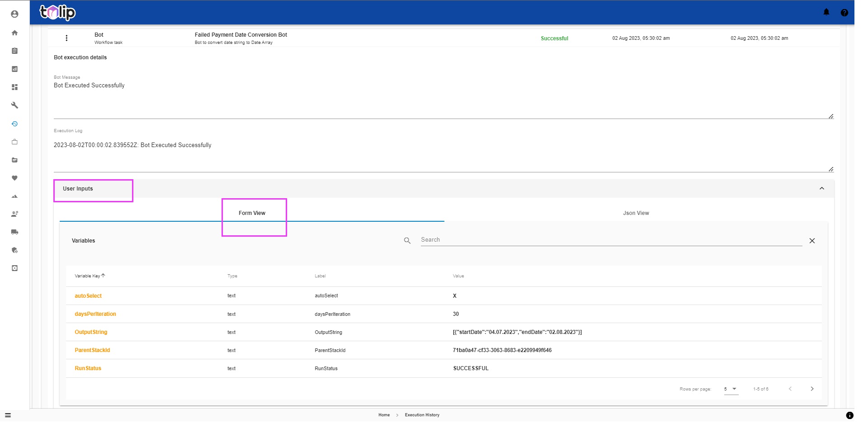868x424 pixels.
Task: Click the Execution Log text area
Action: (x=443, y=153)
